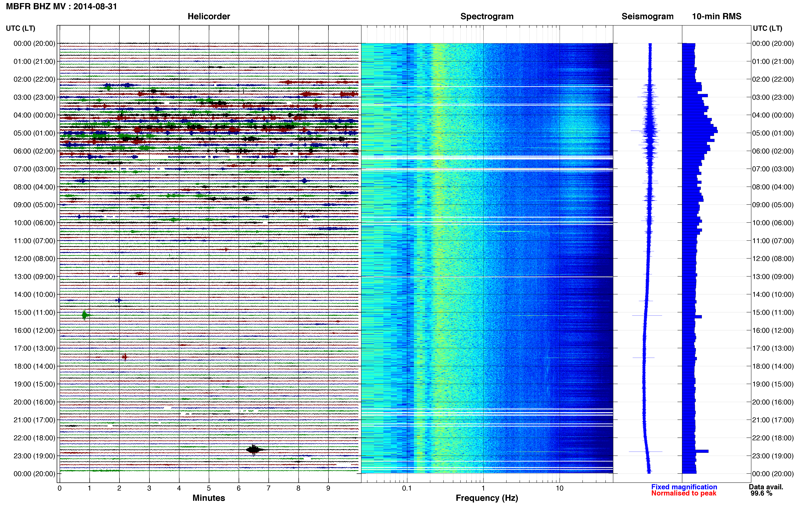Click the seismogram spike near 22:45
This screenshot has height=508, width=812.
[x=645, y=452]
